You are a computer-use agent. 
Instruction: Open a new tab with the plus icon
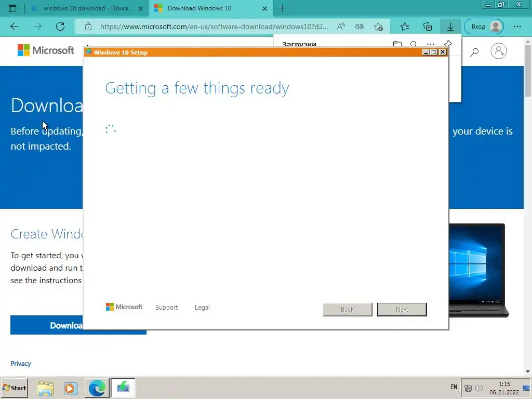282,8
